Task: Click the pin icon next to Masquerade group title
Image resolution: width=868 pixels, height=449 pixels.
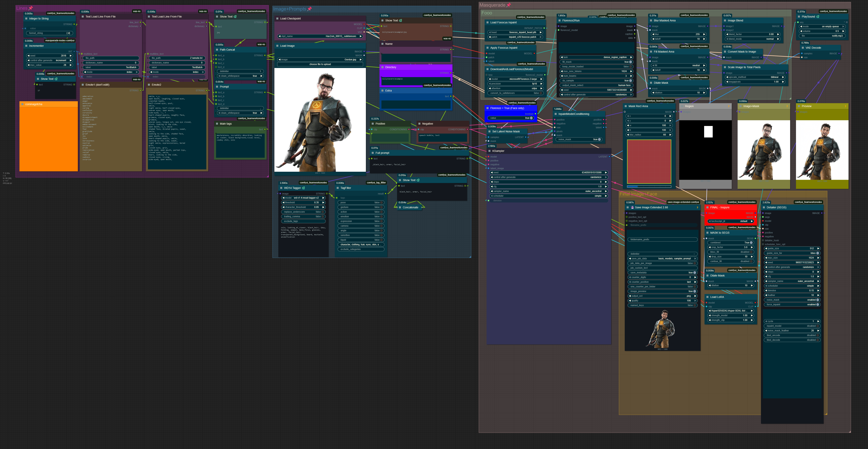Action: point(509,5)
